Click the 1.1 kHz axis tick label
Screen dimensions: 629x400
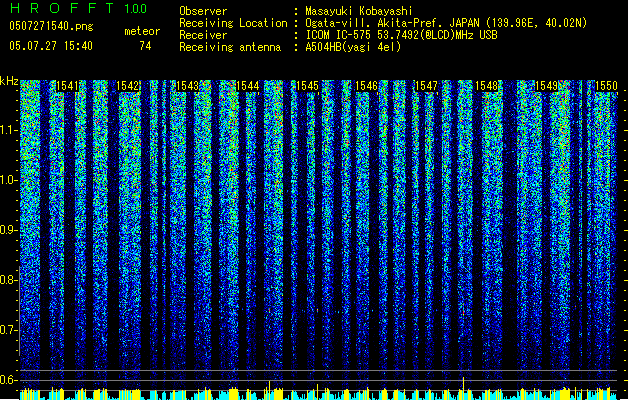click(8, 130)
